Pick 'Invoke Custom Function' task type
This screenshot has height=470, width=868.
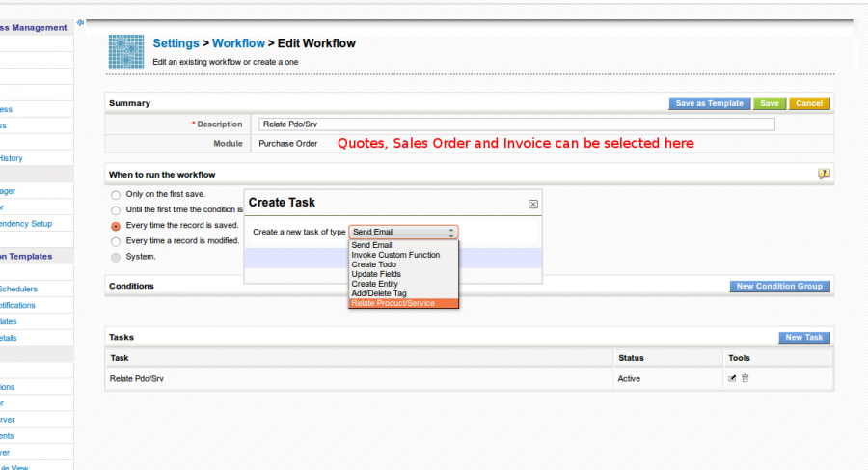point(395,255)
